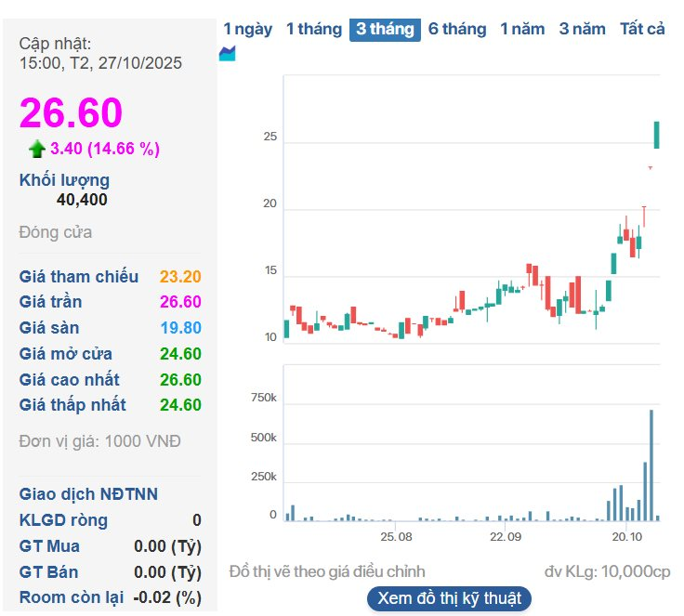
Task: Click the volume figure 40,400
Action: click(82, 200)
